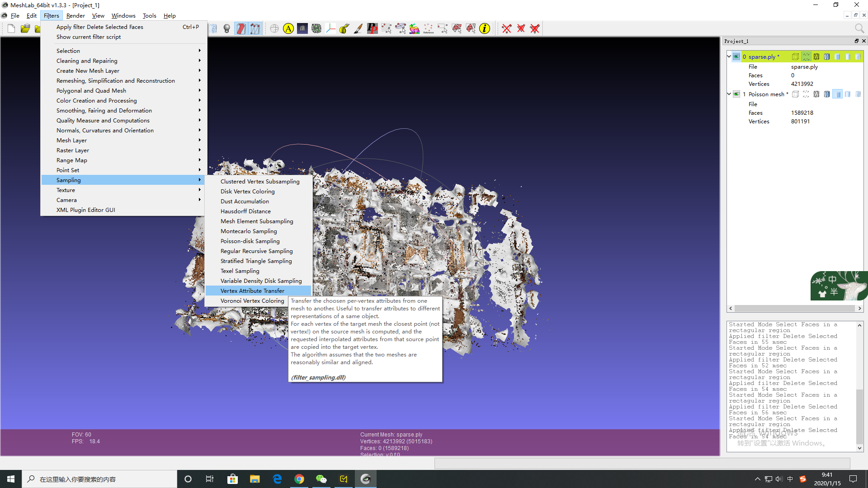The height and width of the screenshot is (488, 868).
Task: Click the Z-painting paintbrush icon
Action: tap(358, 29)
